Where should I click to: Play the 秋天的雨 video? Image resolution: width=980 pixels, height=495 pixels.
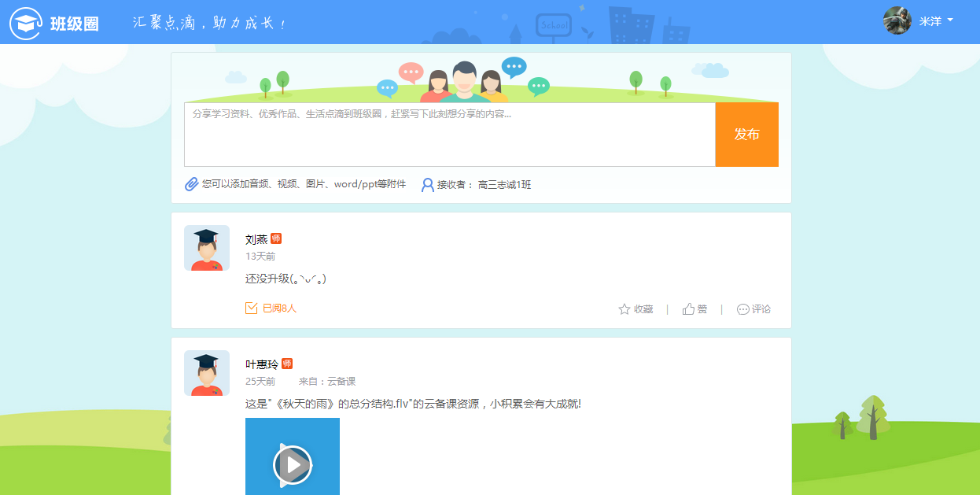293,464
